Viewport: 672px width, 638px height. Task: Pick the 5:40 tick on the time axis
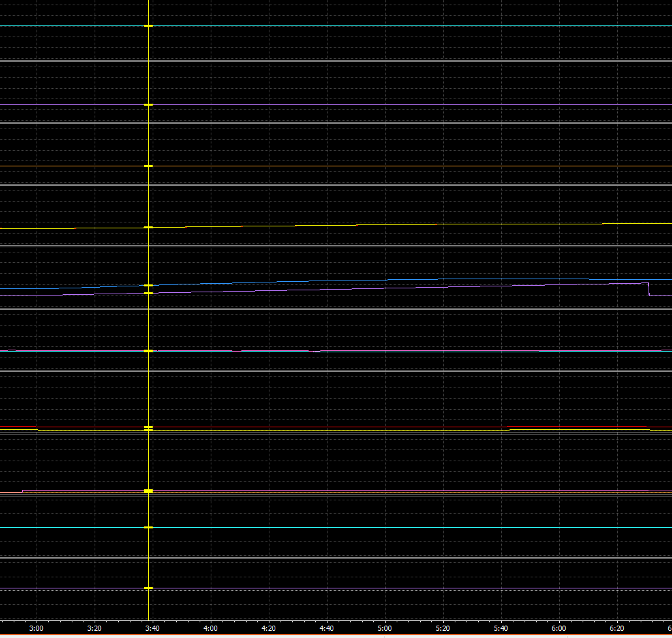click(x=501, y=628)
